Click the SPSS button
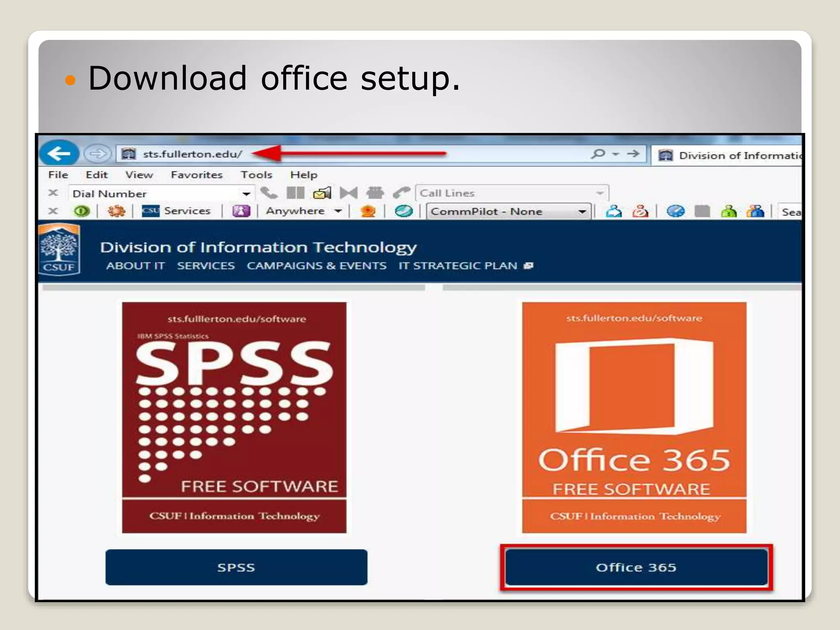This screenshot has width=840, height=630. coord(236,567)
